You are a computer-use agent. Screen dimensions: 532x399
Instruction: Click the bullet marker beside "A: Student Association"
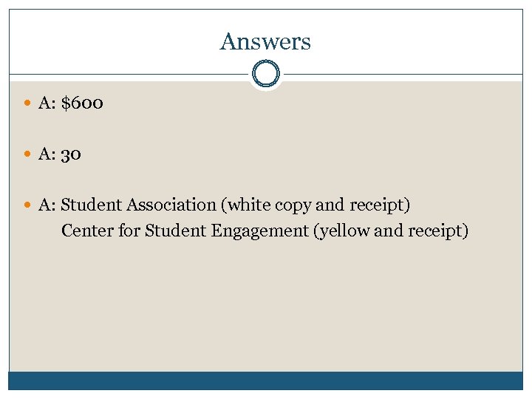(28, 205)
